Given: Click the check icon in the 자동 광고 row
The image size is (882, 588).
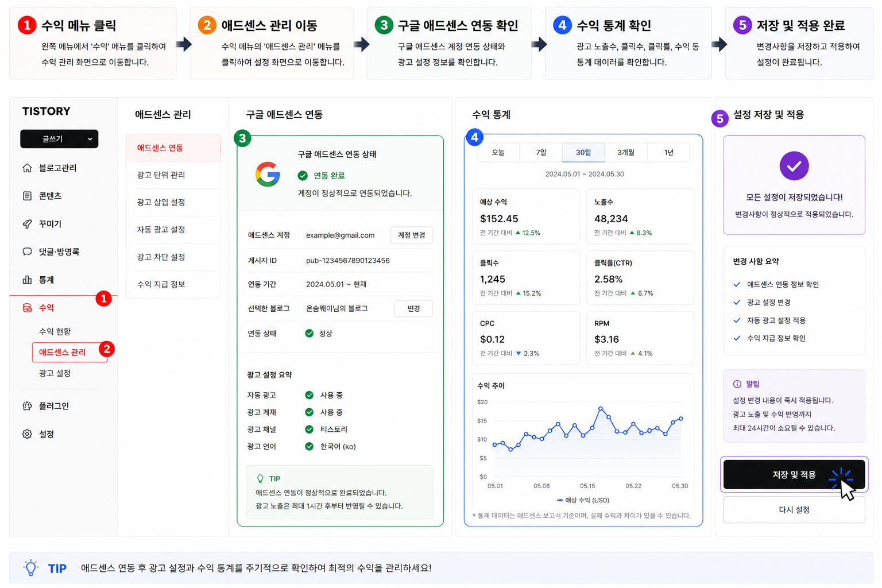Looking at the screenshot, I should tap(310, 395).
